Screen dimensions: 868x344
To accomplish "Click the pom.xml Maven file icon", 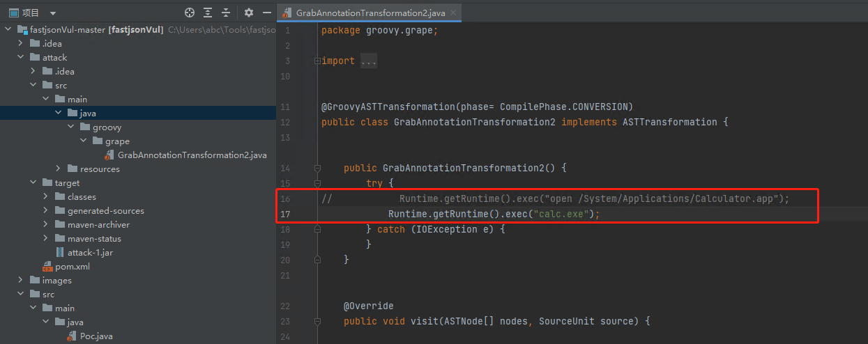I will tap(47, 266).
